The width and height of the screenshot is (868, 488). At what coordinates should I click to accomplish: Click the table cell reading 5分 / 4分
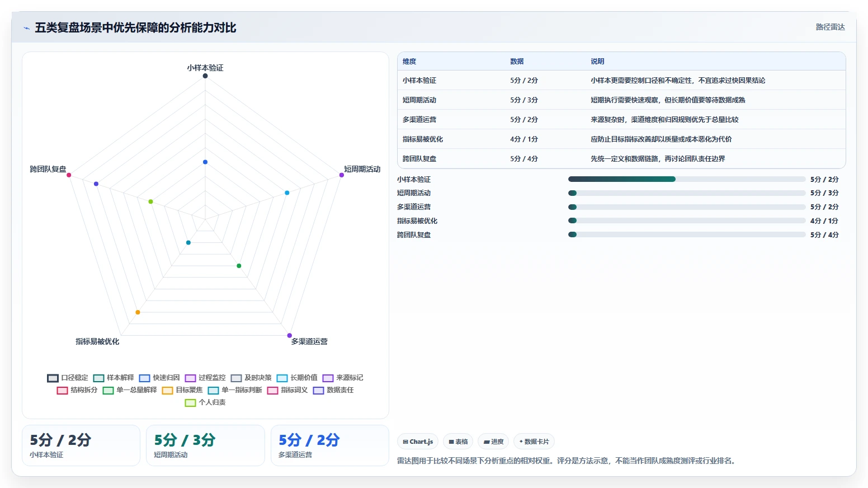(524, 159)
